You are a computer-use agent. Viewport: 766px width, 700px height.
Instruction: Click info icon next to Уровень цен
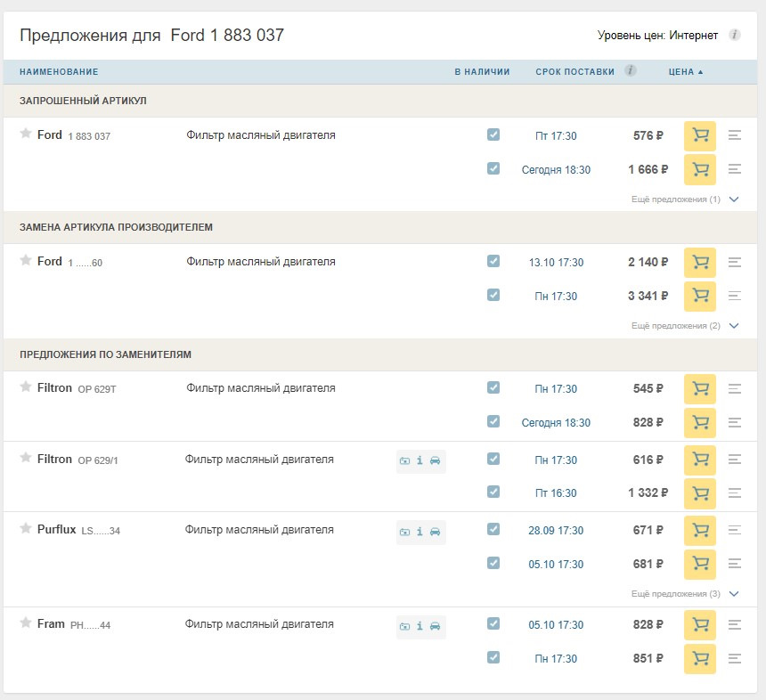734,35
